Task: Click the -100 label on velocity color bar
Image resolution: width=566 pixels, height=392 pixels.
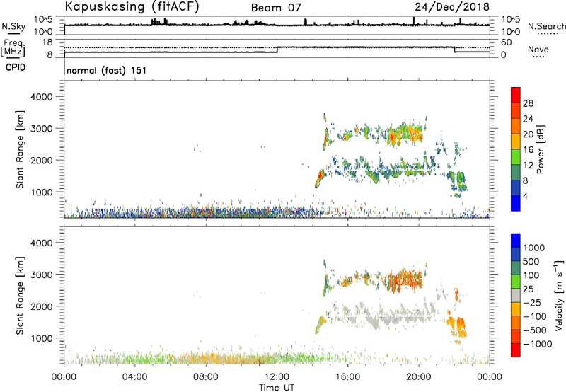Action: [x=535, y=316]
